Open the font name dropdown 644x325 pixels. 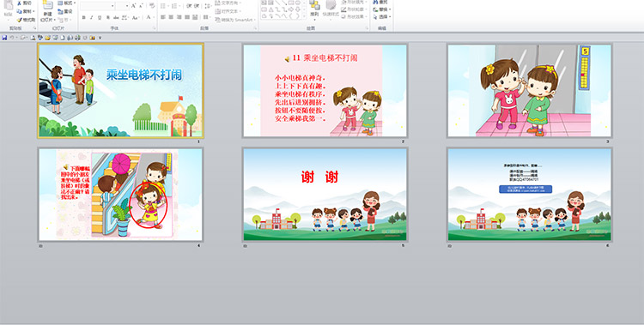(x=113, y=6)
